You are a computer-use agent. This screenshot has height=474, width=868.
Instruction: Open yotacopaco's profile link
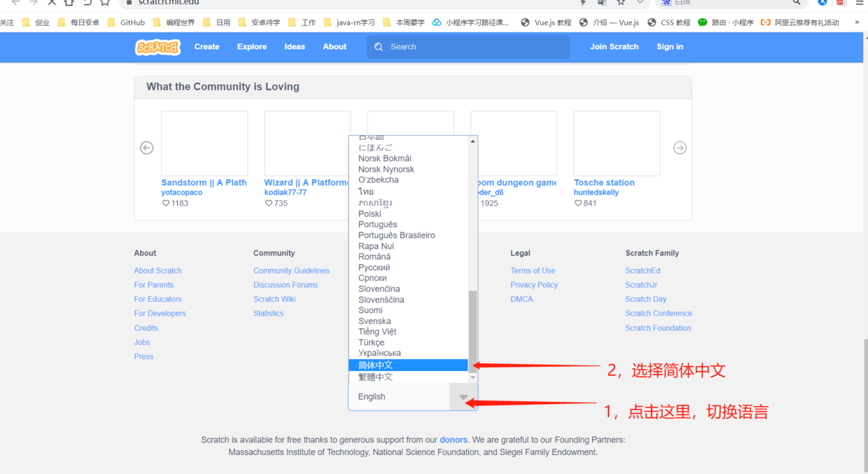182,193
